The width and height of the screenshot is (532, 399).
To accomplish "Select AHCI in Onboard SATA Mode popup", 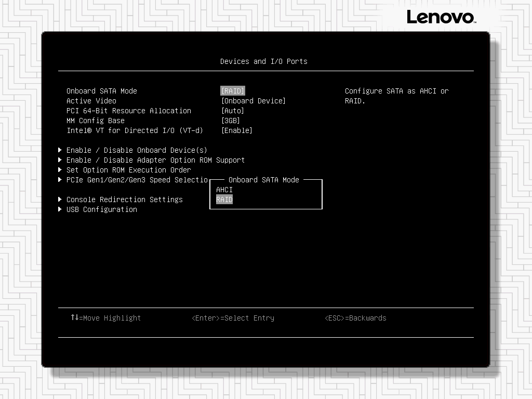I will click(224, 190).
